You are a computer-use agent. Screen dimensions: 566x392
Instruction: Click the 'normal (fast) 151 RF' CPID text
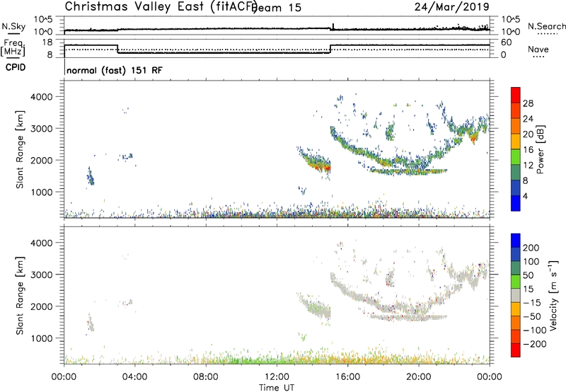[115, 70]
